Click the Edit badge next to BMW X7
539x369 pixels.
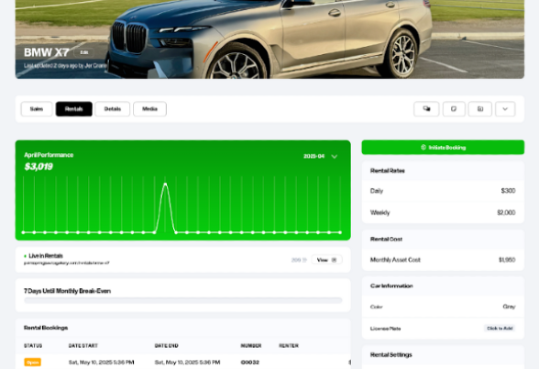coord(84,52)
